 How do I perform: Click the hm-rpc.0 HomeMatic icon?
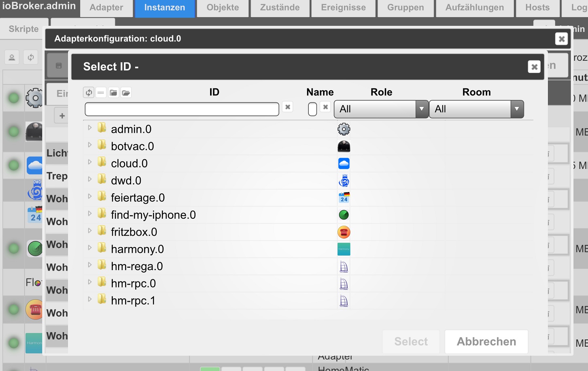[x=344, y=284]
